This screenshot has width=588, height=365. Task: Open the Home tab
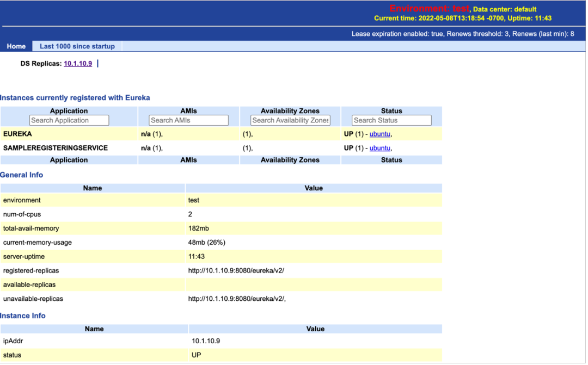tap(16, 46)
